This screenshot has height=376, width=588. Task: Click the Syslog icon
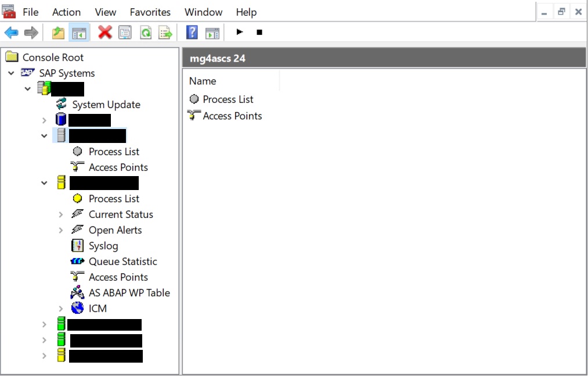[x=77, y=246]
